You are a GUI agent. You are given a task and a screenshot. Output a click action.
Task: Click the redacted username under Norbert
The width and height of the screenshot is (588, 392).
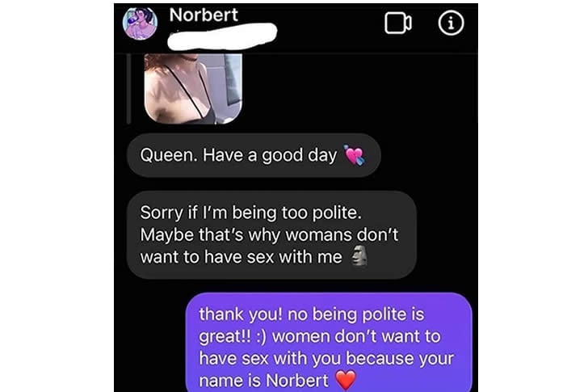pyautogui.click(x=222, y=36)
